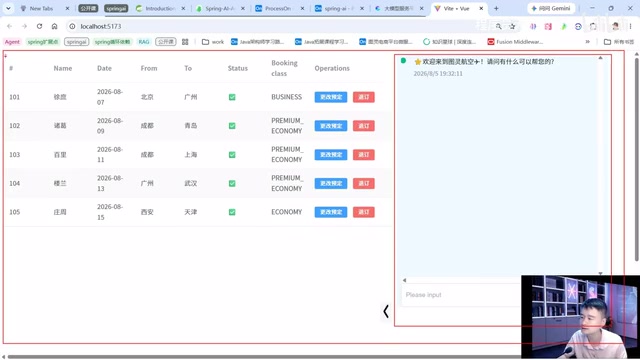640x360 pixels.
Task: Click red cancel button for row 103
Action: point(363,155)
